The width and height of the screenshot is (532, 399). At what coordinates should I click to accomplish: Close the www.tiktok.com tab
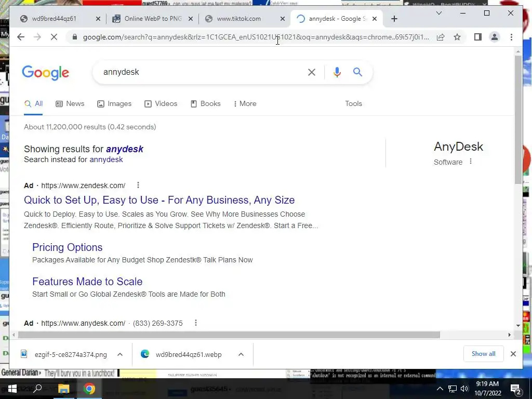[282, 19]
